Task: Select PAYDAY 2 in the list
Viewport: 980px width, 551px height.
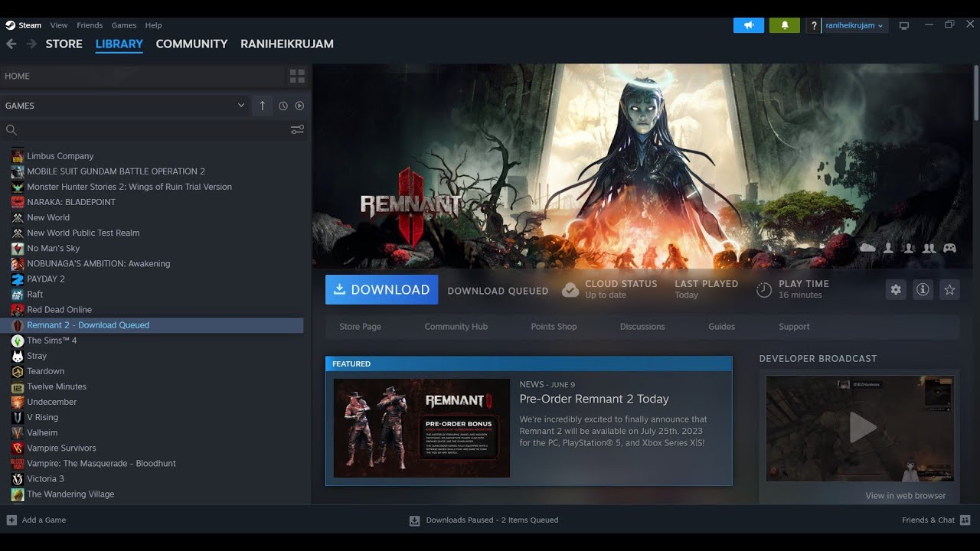Action: click(x=45, y=279)
